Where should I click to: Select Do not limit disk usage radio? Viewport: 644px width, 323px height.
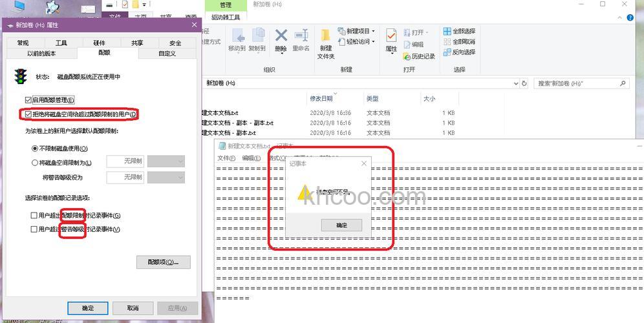(35, 149)
